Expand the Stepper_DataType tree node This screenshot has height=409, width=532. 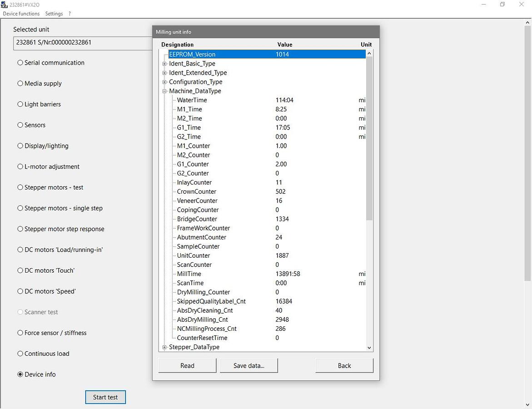coord(164,347)
